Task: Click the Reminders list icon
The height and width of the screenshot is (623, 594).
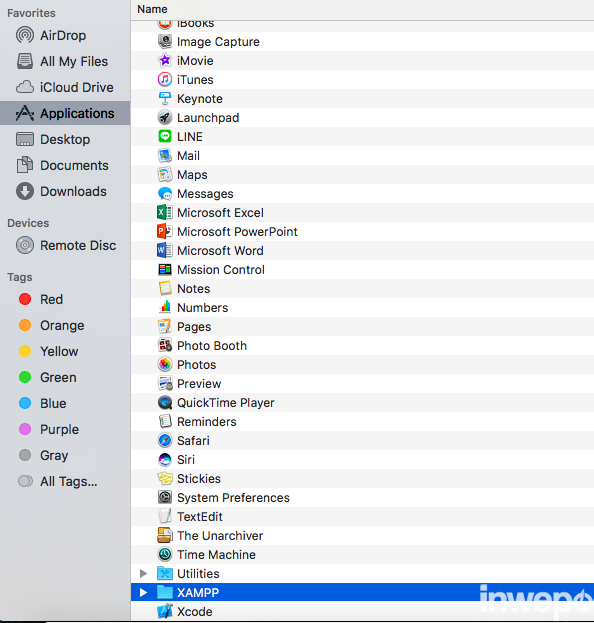Action: click(165, 421)
